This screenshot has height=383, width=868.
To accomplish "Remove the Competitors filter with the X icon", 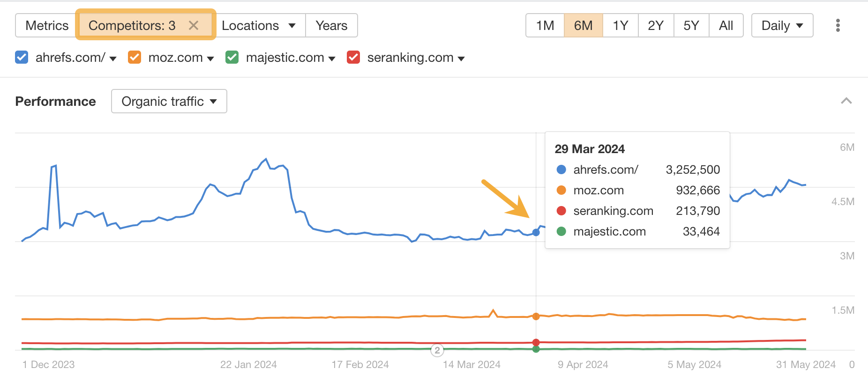I will click(194, 25).
